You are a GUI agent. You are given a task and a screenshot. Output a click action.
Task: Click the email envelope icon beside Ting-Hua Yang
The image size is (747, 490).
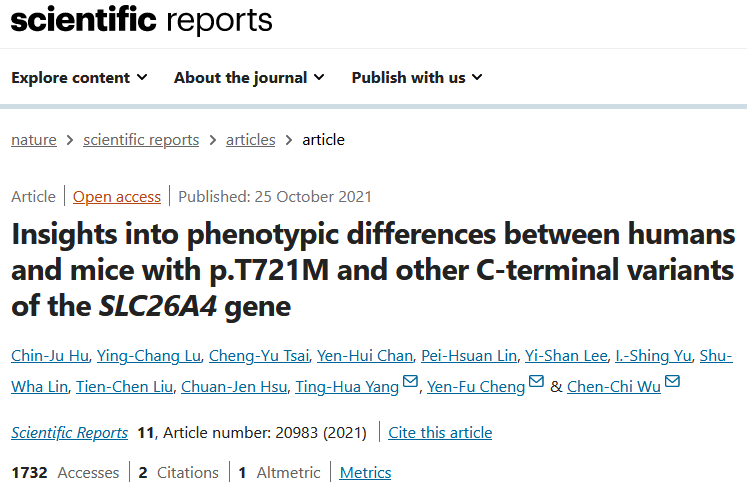click(410, 381)
